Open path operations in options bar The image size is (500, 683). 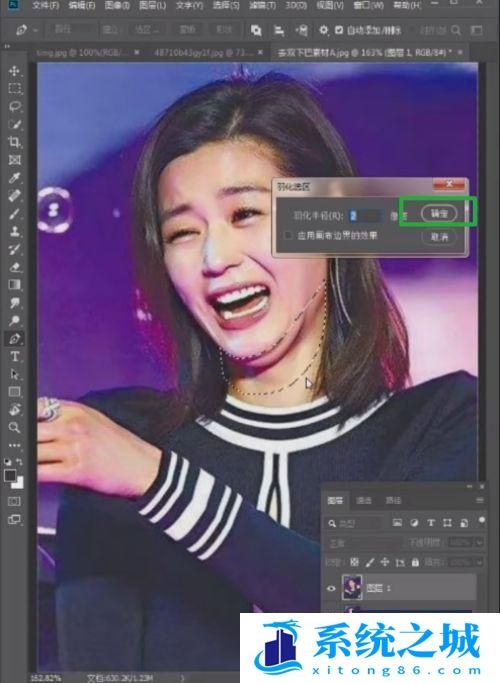256,30
